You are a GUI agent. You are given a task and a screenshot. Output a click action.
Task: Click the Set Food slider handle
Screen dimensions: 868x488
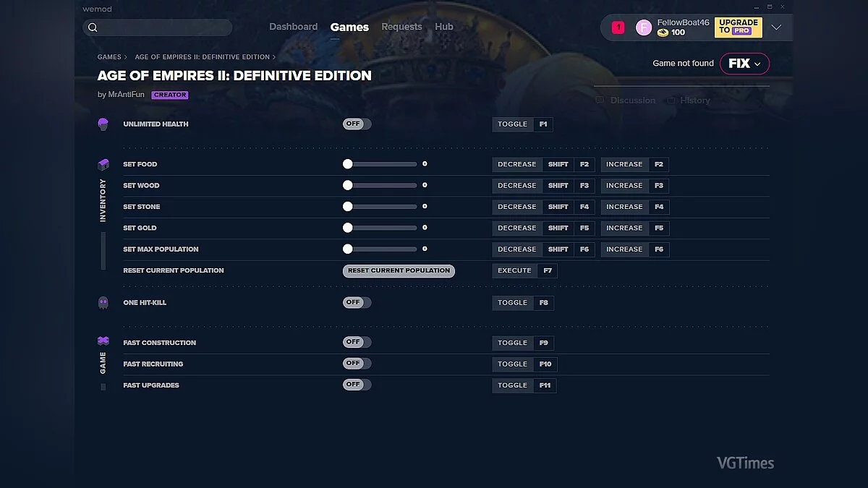[x=348, y=164]
